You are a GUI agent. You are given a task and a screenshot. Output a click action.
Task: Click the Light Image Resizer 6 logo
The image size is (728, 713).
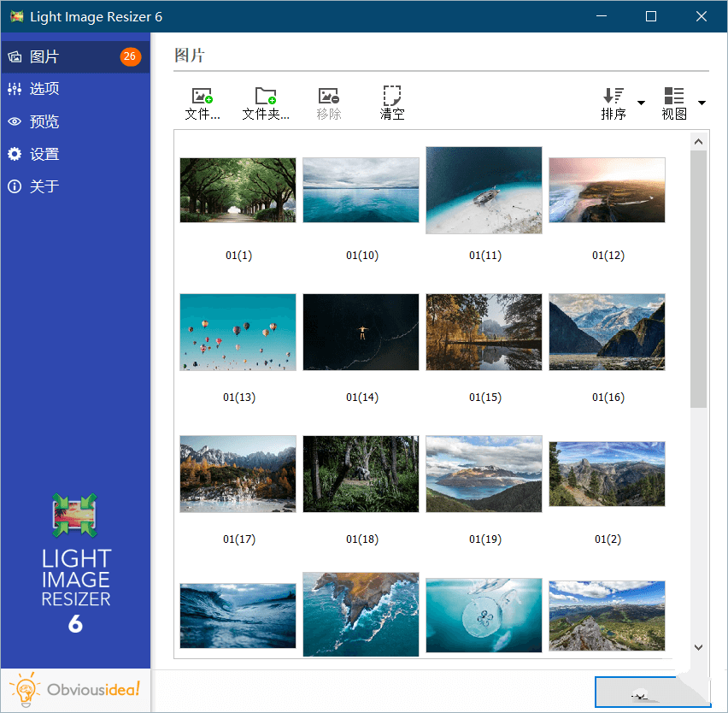tap(75, 563)
